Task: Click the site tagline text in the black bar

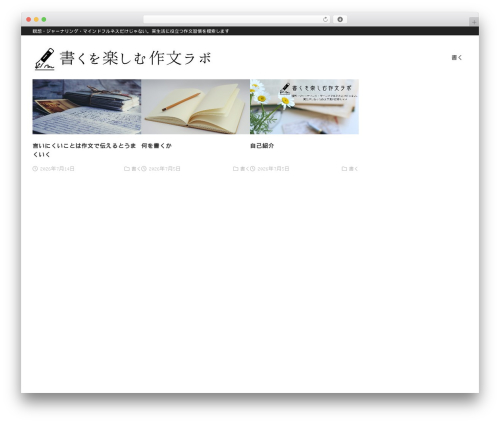Action: (131, 31)
